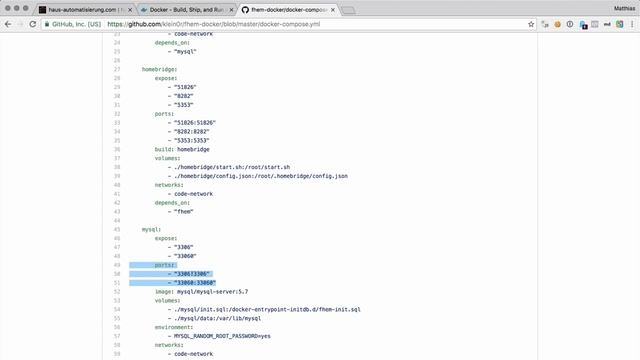Bookmark this page with the star icon
640x360 pixels.
[x=531, y=24]
